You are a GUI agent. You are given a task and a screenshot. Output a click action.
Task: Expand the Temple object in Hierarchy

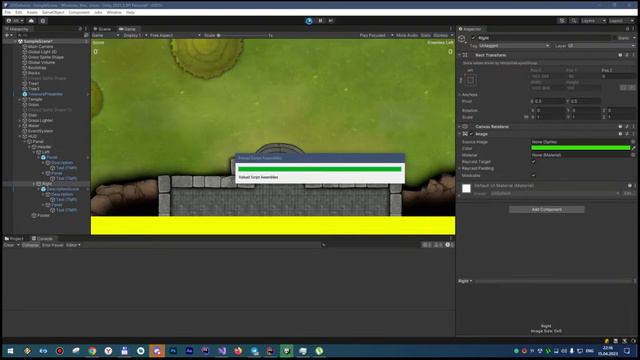[x=20, y=99]
